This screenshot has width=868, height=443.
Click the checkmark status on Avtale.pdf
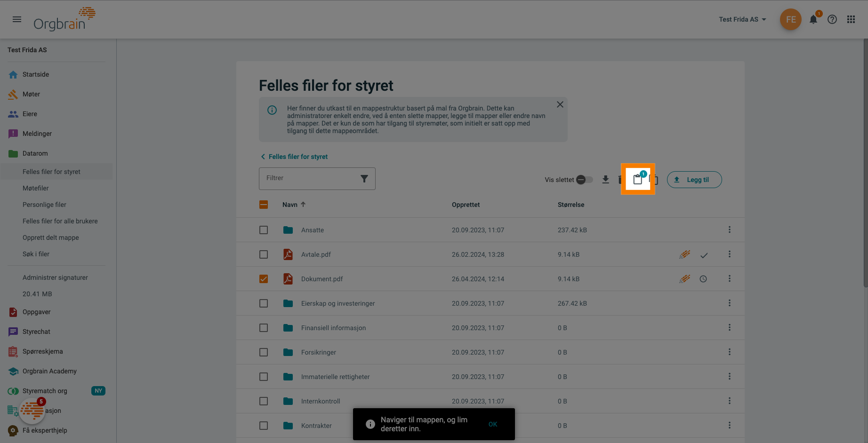(704, 255)
